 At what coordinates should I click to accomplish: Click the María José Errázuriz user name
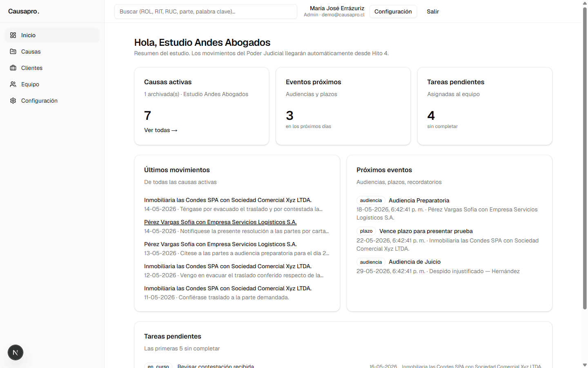pyautogui.click(x=337, y=8)
